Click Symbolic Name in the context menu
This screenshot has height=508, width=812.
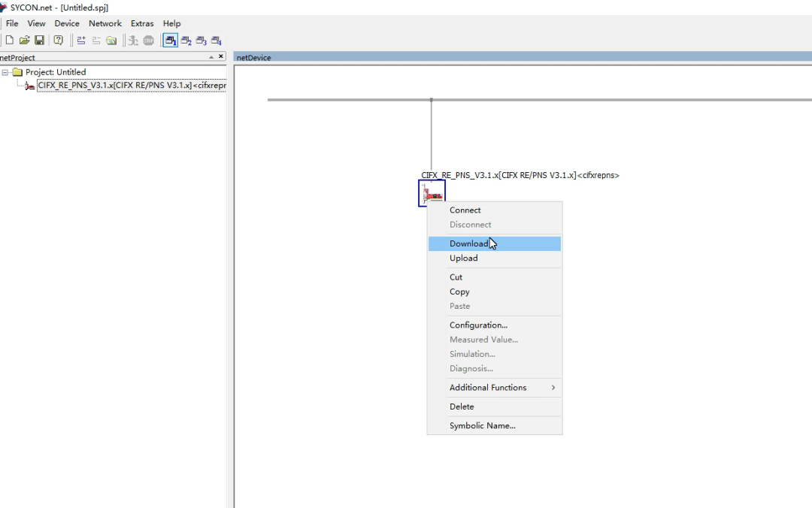pyautogui.click(x=483, y=425)
